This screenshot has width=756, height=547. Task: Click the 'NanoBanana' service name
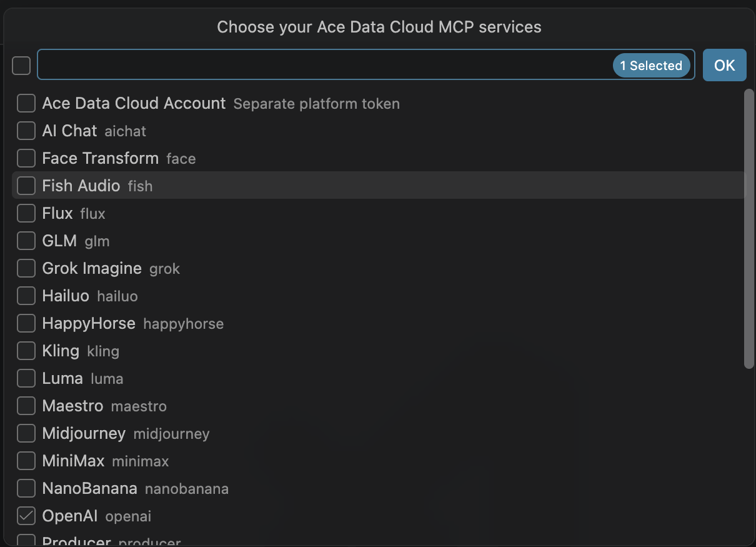coord(89,488)
